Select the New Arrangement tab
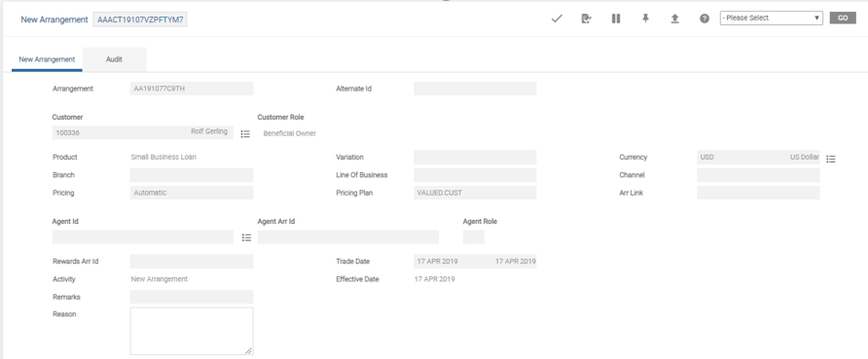Screen dimensions: 868x359 pos(47,59)
